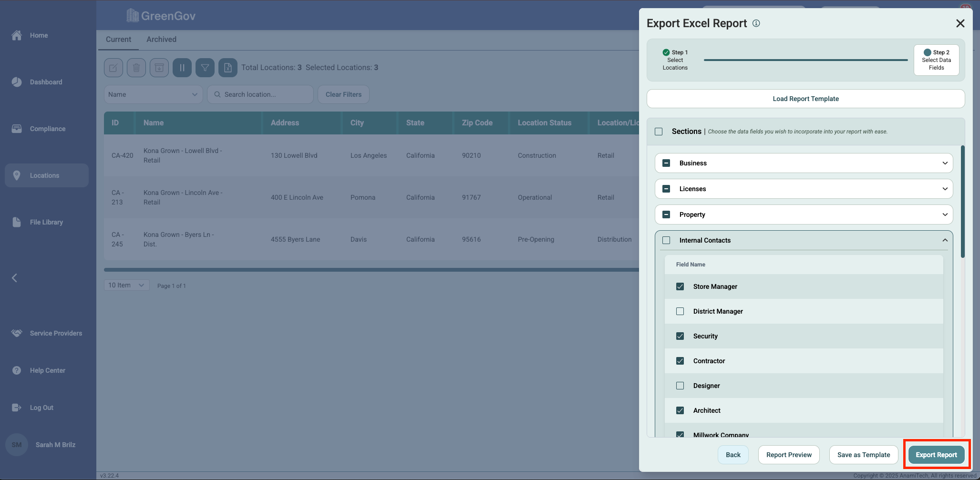The width and height of the screenshot is (980, 480).
Task: Check the Designer field checkbox
Action: coord(680,386)
